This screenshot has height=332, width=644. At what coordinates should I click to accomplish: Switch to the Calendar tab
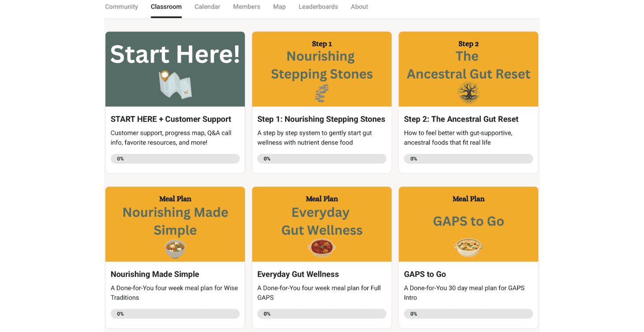point(207,7)
